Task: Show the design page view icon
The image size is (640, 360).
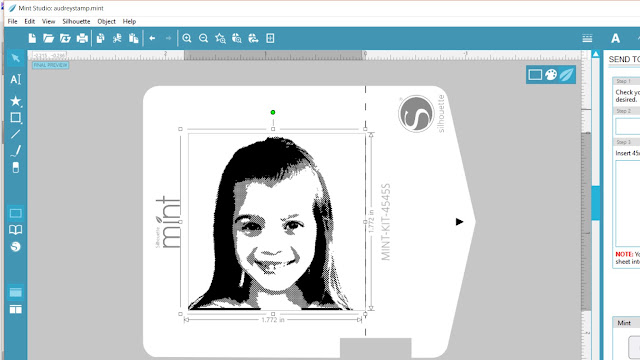Action: tap(16, 213)
